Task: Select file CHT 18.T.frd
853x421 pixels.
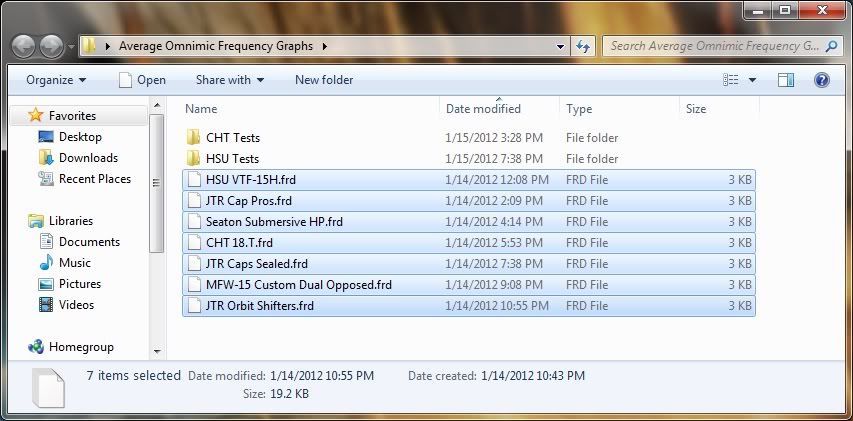Action: pos(468,243)
